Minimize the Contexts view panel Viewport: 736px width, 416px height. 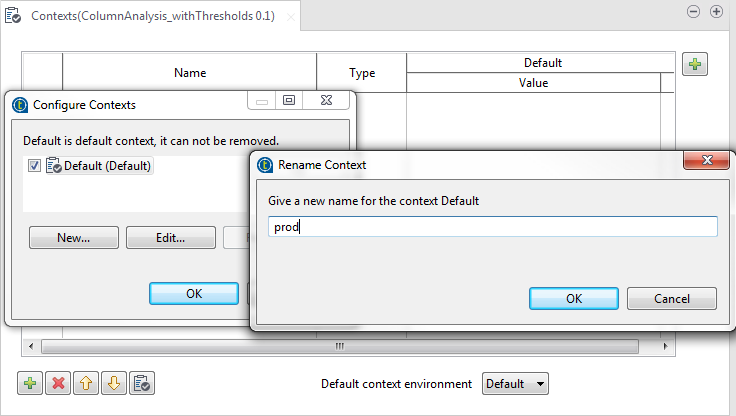(x=693, y=12)
